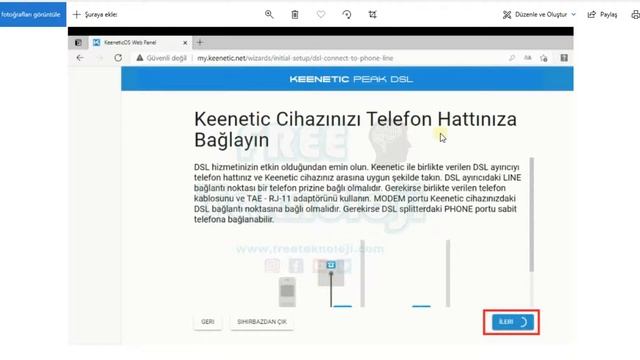Click the print icon in Photos toolbar
Viewport: 640px width, 360px height.
[635, 15]
